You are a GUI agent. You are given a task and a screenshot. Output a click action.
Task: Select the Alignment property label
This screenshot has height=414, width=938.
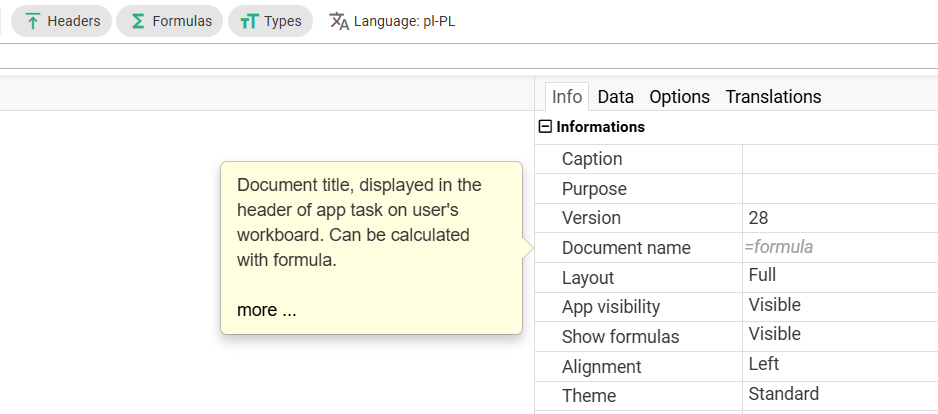pyautogui.click(x=601, y=367)
